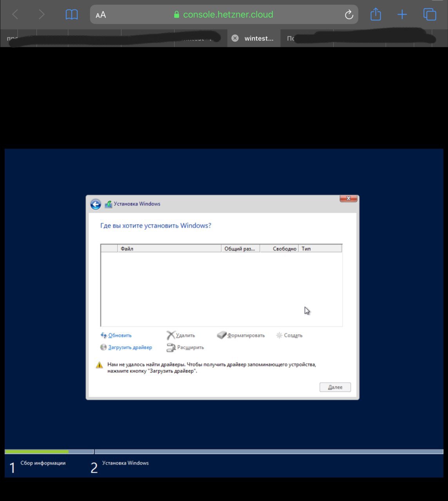Click the Сбор информации step label
448x501 pixels.
pyautogui.click(x=43, y=463)
